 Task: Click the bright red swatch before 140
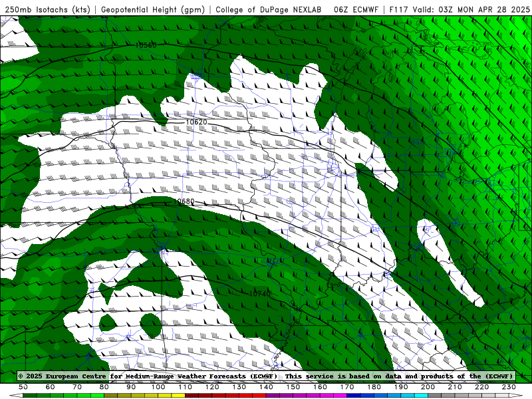click(259, 396)
